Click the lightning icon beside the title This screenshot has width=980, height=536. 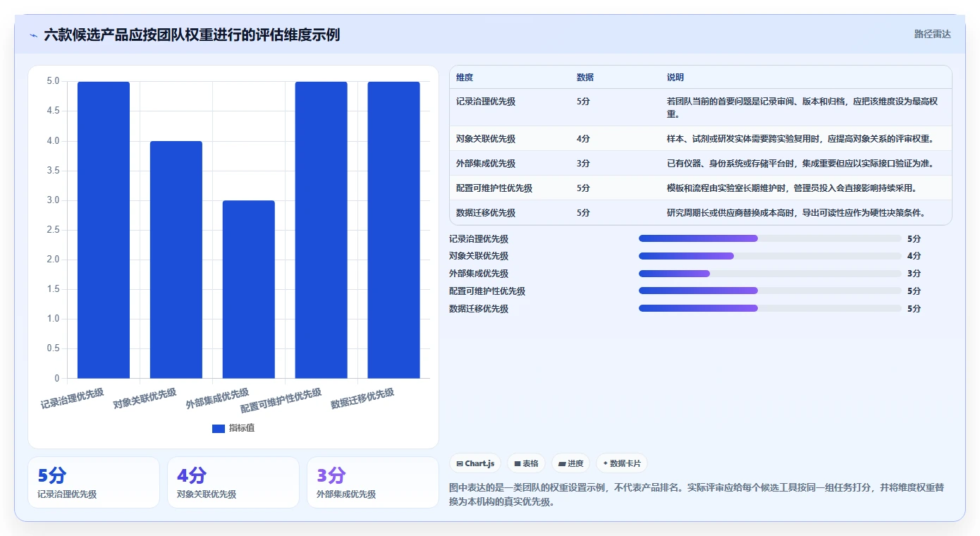pyautogui.click(x=33, y=35)
